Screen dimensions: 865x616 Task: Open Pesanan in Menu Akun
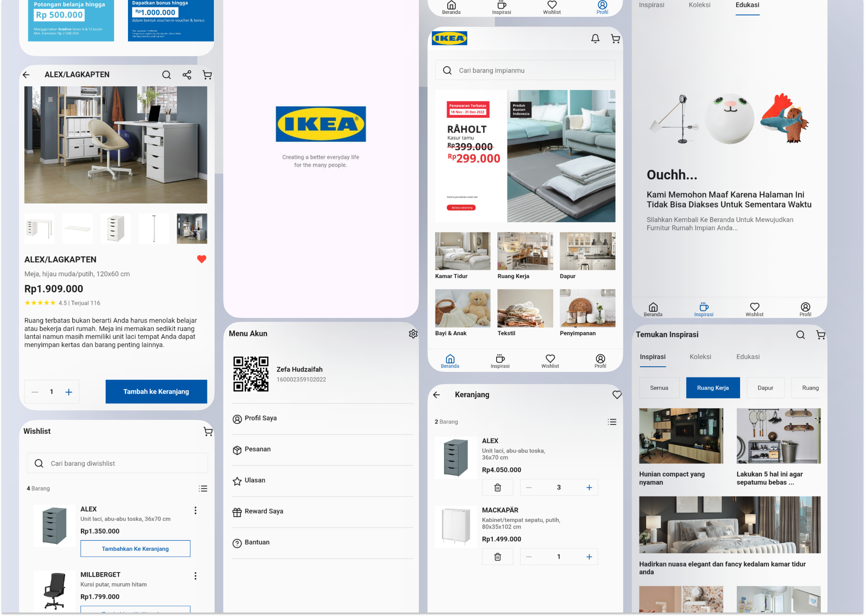[x=322, y=450]
